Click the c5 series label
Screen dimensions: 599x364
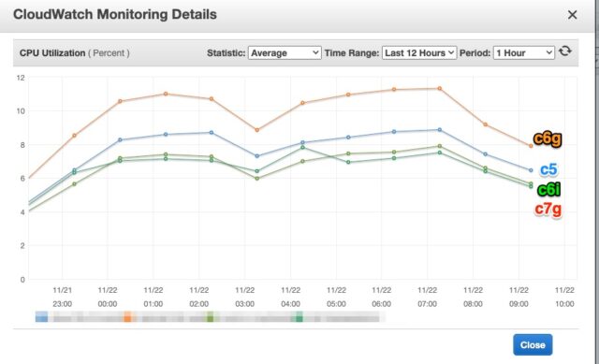point(548,169)
